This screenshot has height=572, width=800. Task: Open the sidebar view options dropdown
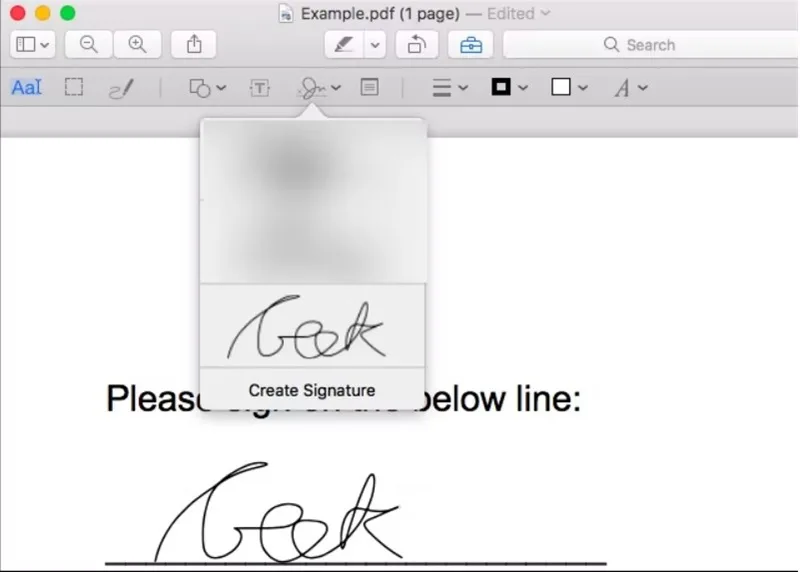click(x=32, y=44)
